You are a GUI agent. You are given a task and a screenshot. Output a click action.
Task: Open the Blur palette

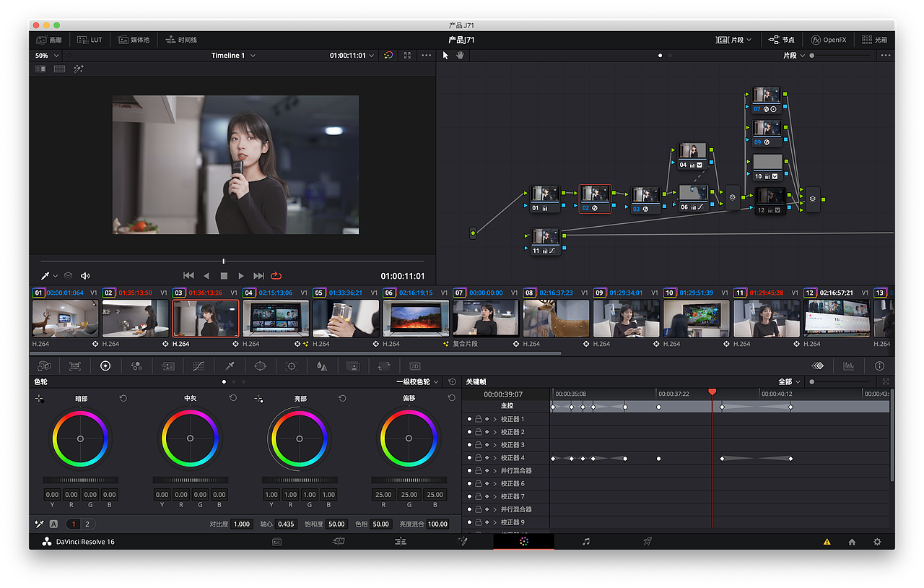[x=322, y=366]
